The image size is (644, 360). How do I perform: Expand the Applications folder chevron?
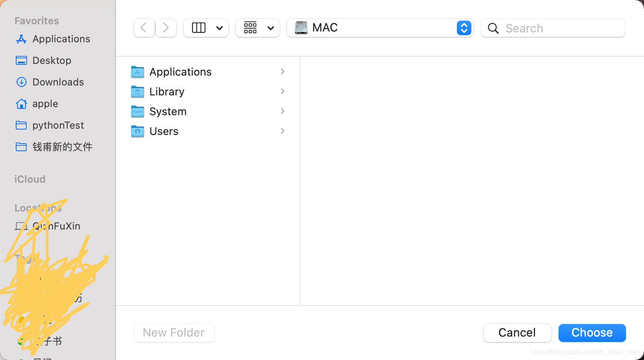282,72
